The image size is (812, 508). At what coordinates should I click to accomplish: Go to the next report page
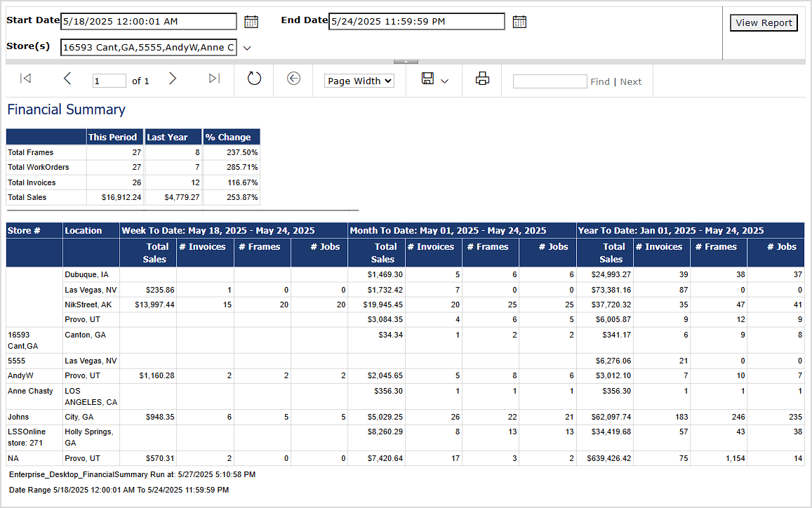pos(173,79)
